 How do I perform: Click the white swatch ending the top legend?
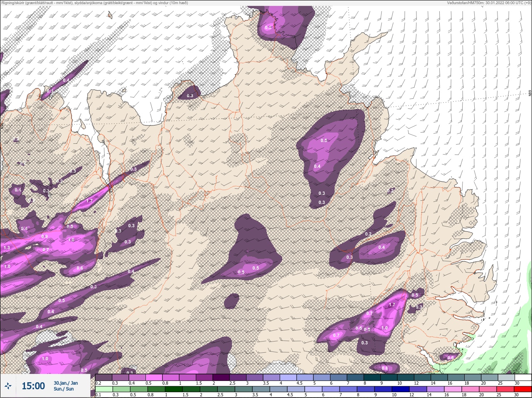tap(522, 378)
